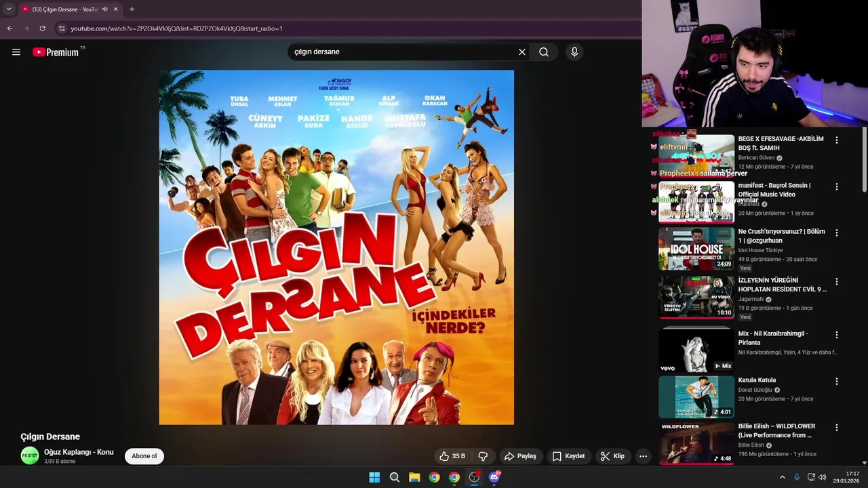Share the video via Paylaş
The height and width of the screenshot is (488, 868).
520,456
